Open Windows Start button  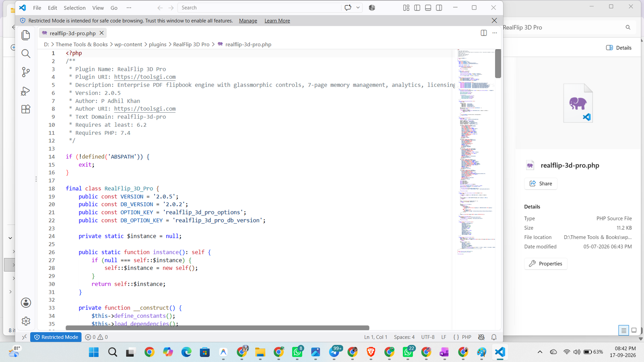(94, 352)
